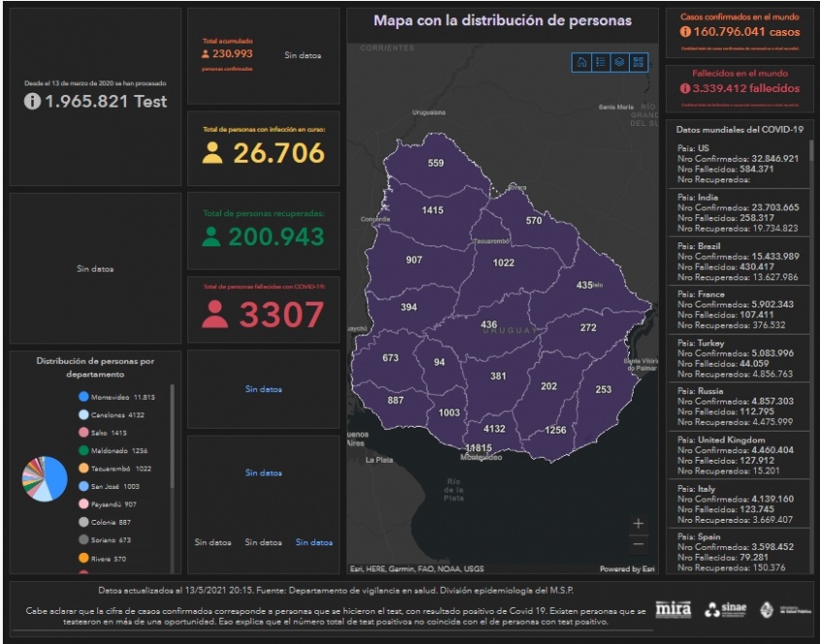Open the basemap gallery grid
Screen dimensions: 820x644
639,62
